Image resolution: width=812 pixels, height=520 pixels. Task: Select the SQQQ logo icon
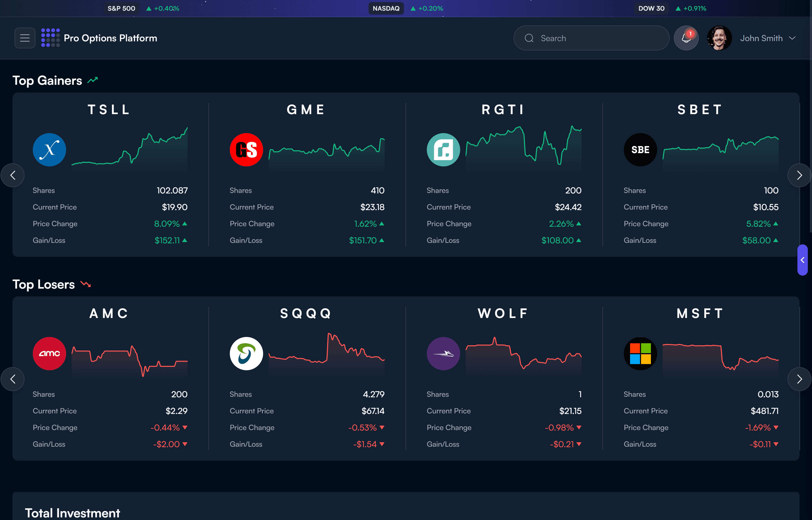pyautogui.click(x=246, y=354)
